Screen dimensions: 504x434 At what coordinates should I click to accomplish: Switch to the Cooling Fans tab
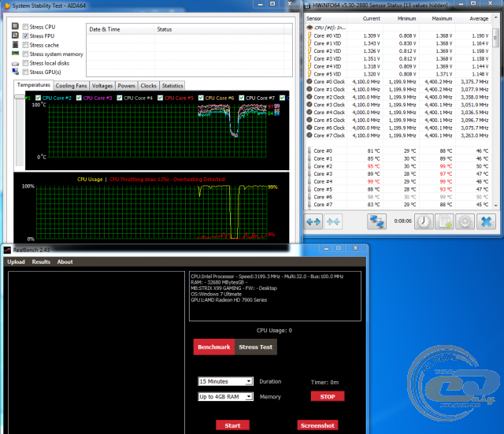pyautogui.click(x=71, y=86)
